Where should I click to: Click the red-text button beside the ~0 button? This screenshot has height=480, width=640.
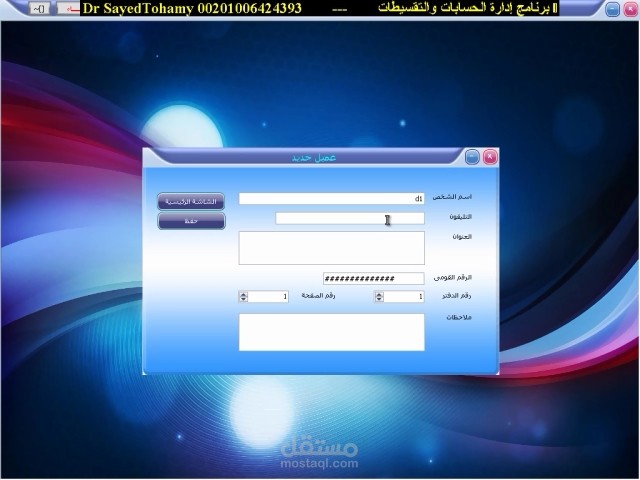click(68, 9)
